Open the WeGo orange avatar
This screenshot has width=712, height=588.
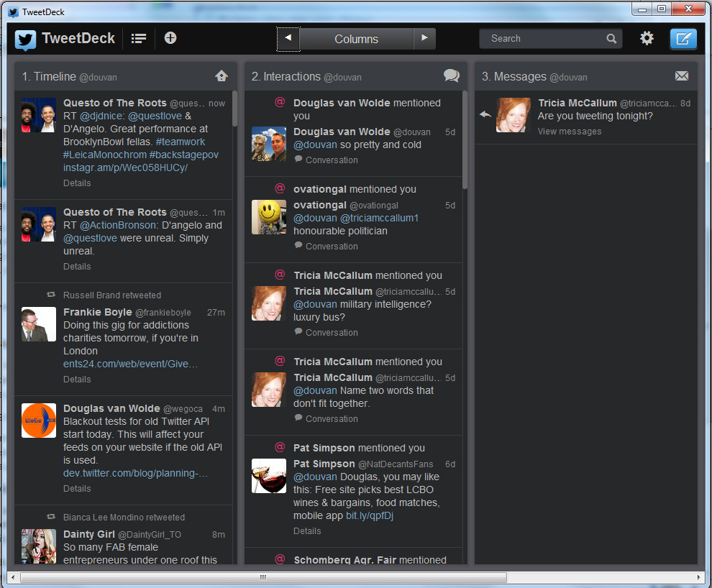pos(39,421)
